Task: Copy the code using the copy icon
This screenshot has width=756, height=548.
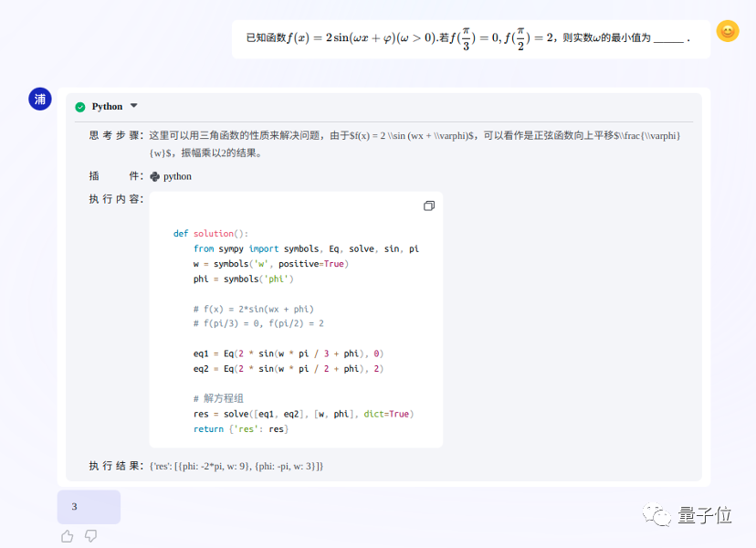Action: point(429,205)
